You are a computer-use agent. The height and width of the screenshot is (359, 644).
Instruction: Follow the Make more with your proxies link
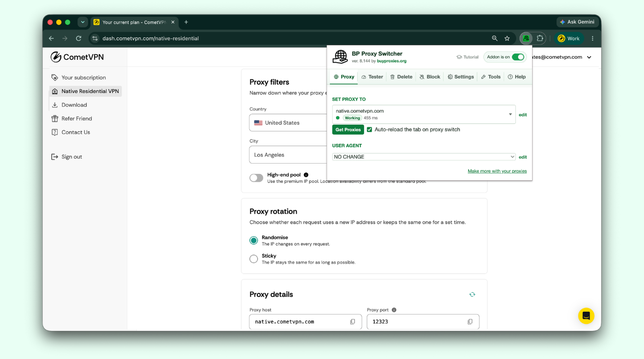click(x=497, y=171)
